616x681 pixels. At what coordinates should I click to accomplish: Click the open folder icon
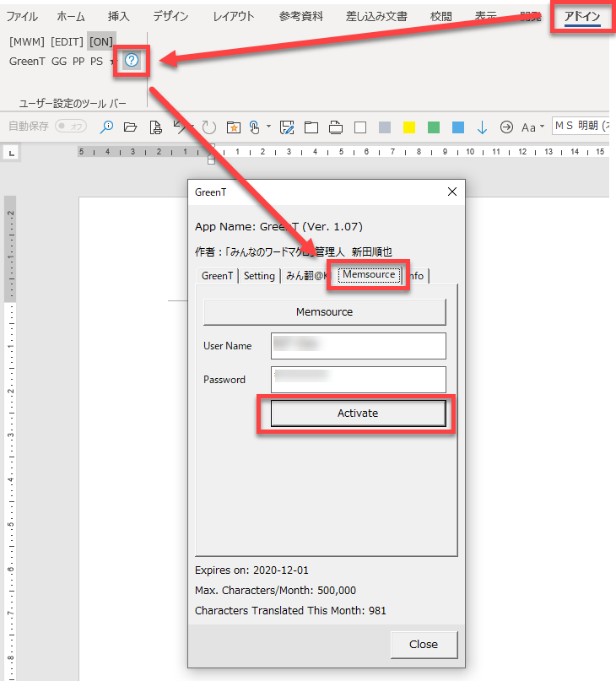[x=130, y=127]
